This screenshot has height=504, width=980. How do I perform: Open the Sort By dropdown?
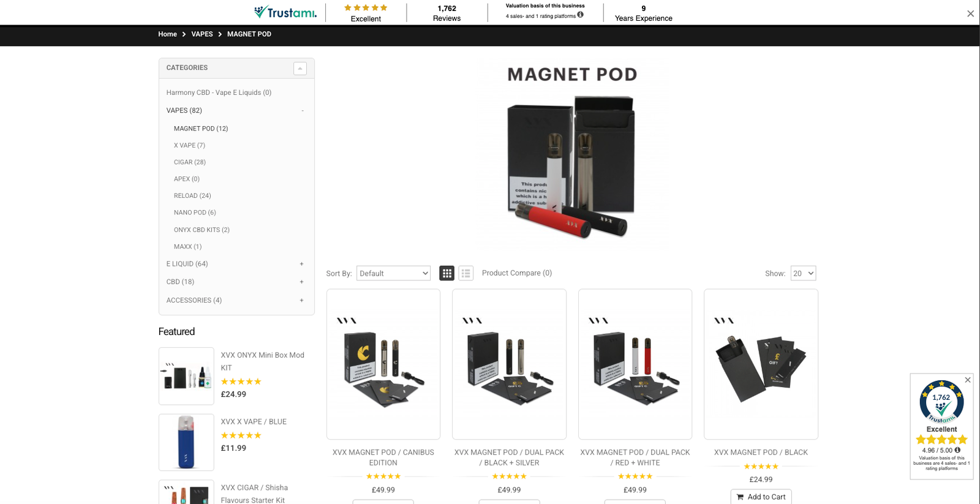pyautogui.click(x=393, y=273)
